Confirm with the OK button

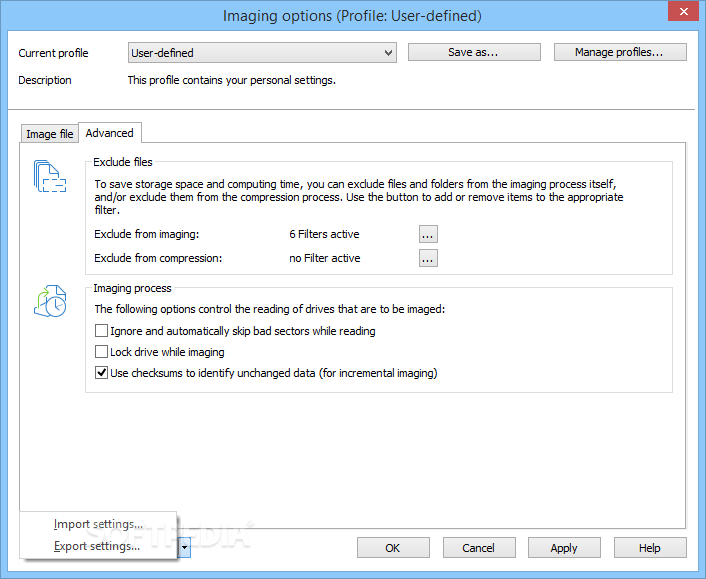click(393, 547)
